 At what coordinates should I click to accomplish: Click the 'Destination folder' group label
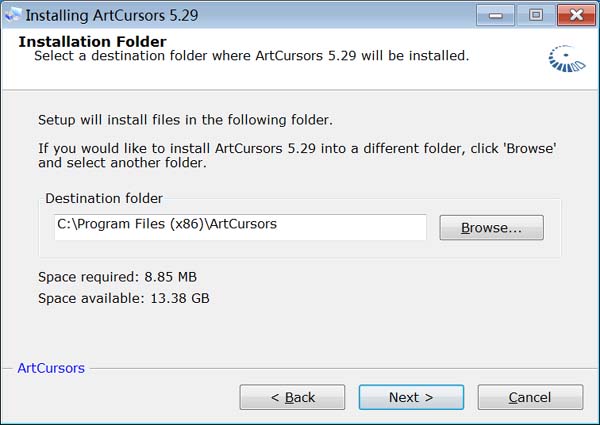(104, 198)
